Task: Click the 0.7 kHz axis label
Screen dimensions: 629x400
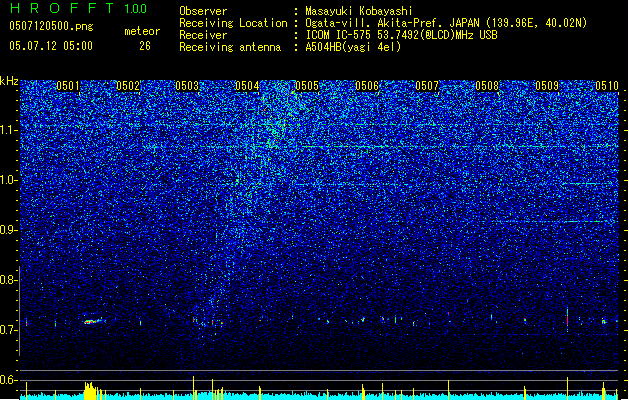Action: pyautogui.click(x=8, y=330)
